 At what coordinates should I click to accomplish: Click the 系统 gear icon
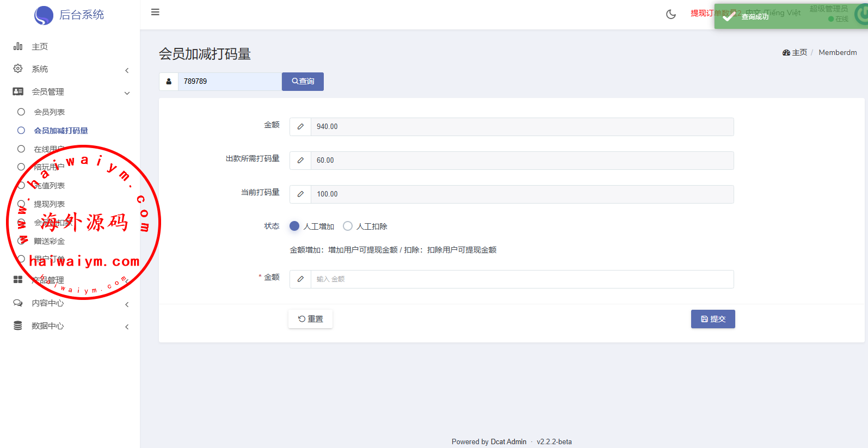[18, 69]
